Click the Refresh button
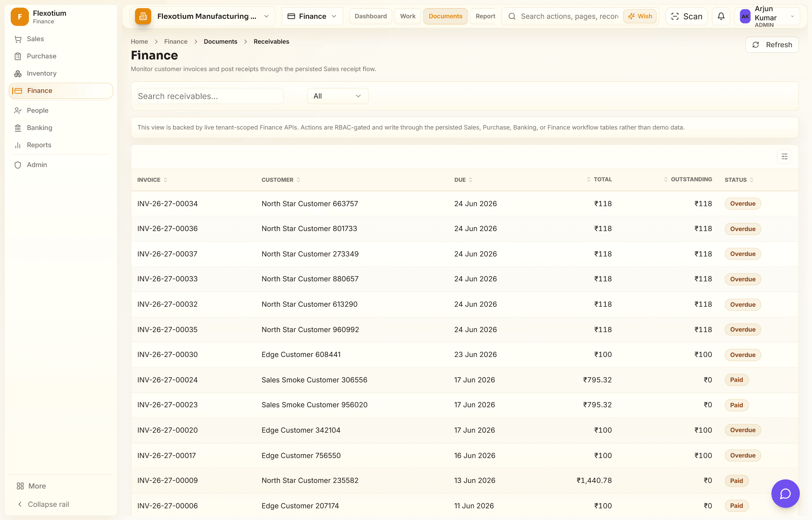 [x=772, y=45]
